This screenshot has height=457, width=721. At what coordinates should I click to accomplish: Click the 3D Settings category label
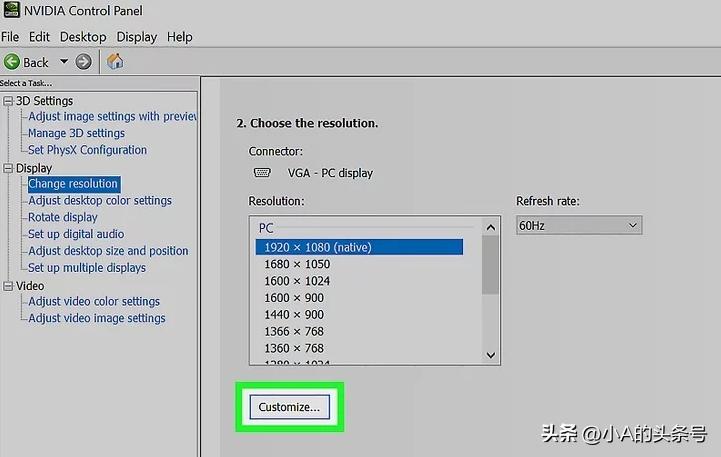45,101
